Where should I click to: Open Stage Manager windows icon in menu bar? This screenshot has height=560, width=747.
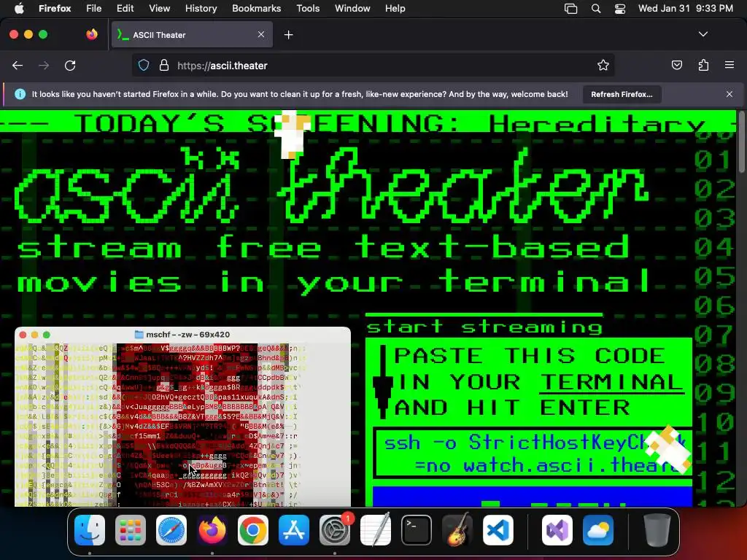(x=570, y=9)
